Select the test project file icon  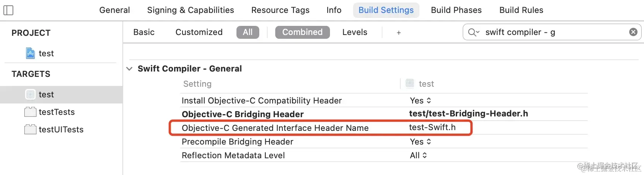[30, 53]
